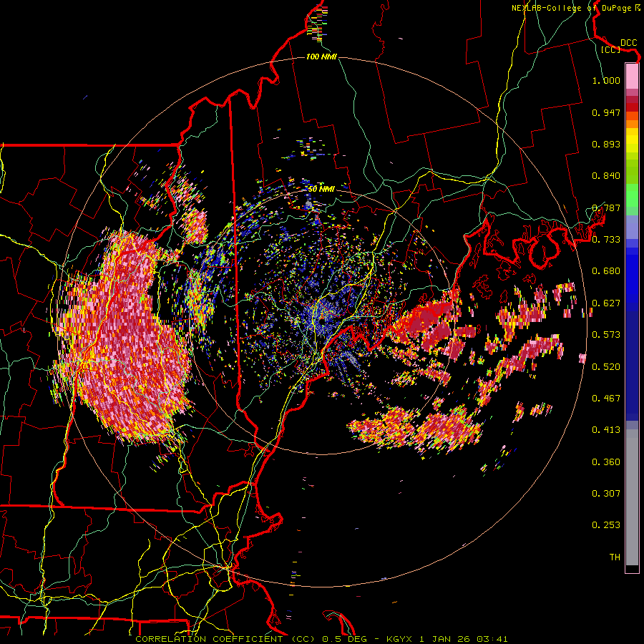Click the 0.893 color scale label
The image size is (644, 644).
point(606,144)
